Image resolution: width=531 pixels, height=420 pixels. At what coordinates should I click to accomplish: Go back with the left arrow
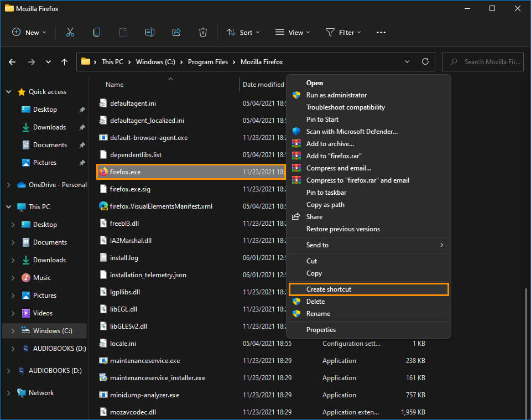point(12,62)
